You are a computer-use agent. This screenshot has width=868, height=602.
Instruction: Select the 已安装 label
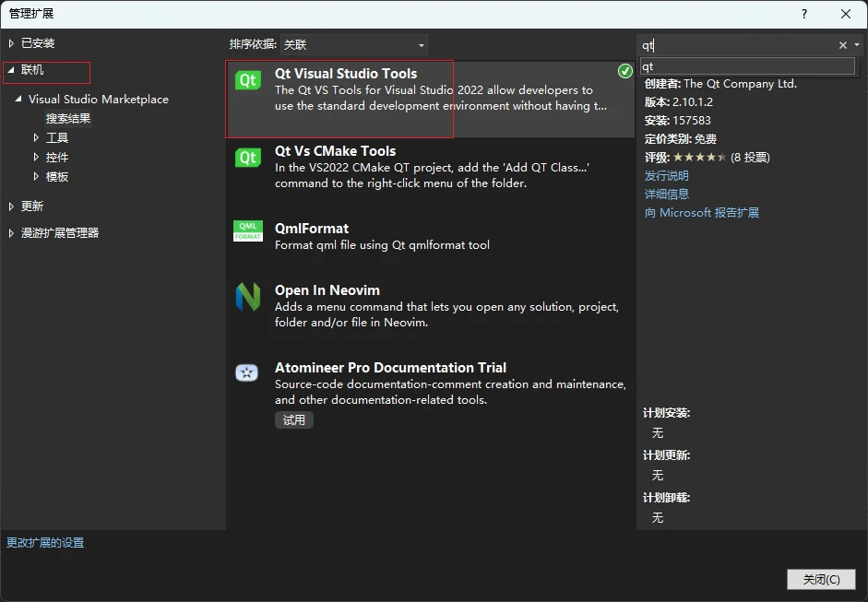(x=38, y=43)
